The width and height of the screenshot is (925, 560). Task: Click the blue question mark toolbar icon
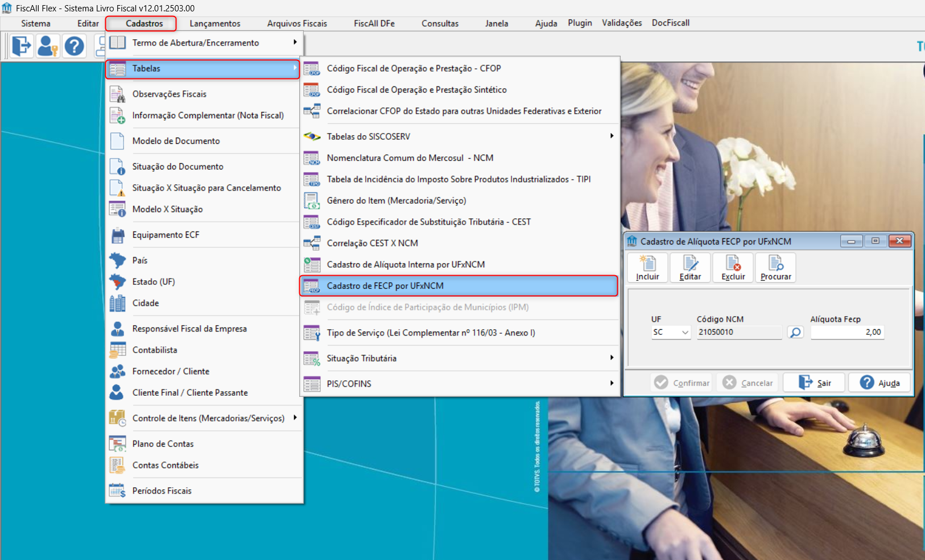click(x=74, y=46)
